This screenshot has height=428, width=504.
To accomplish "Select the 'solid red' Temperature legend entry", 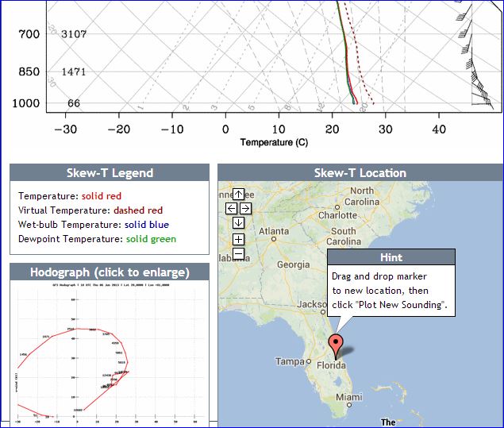I will [102, 196].
